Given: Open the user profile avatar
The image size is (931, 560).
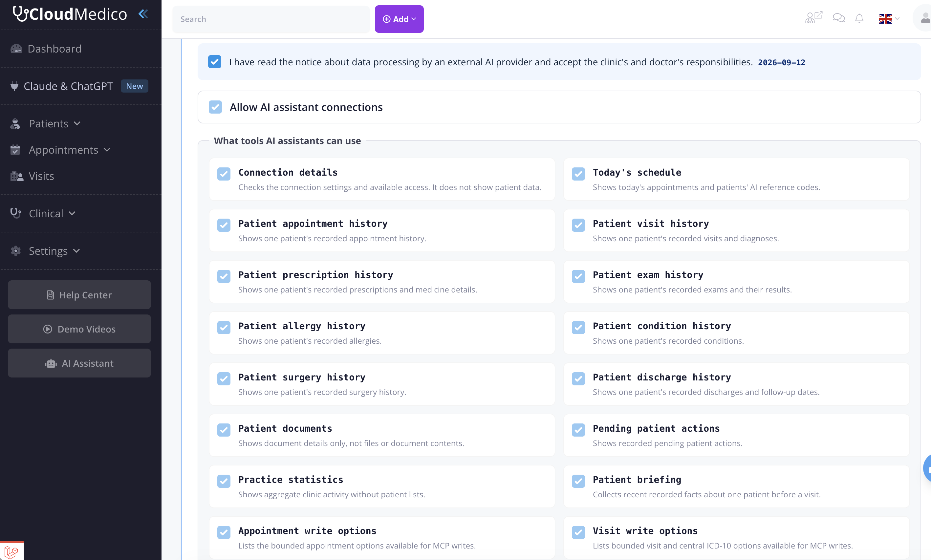Looking at the screenshot, I should coord(924,18).
